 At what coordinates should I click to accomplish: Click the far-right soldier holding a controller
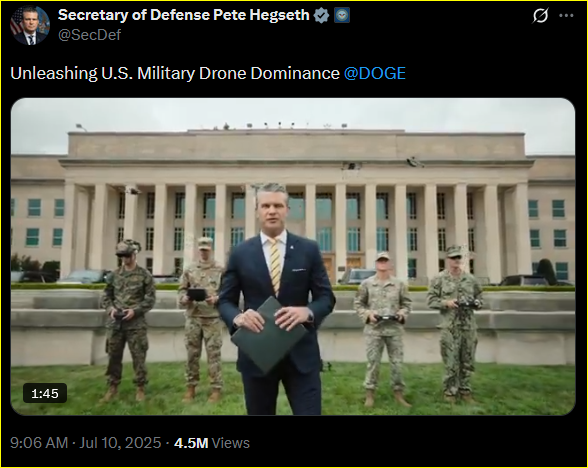(455, 323)
